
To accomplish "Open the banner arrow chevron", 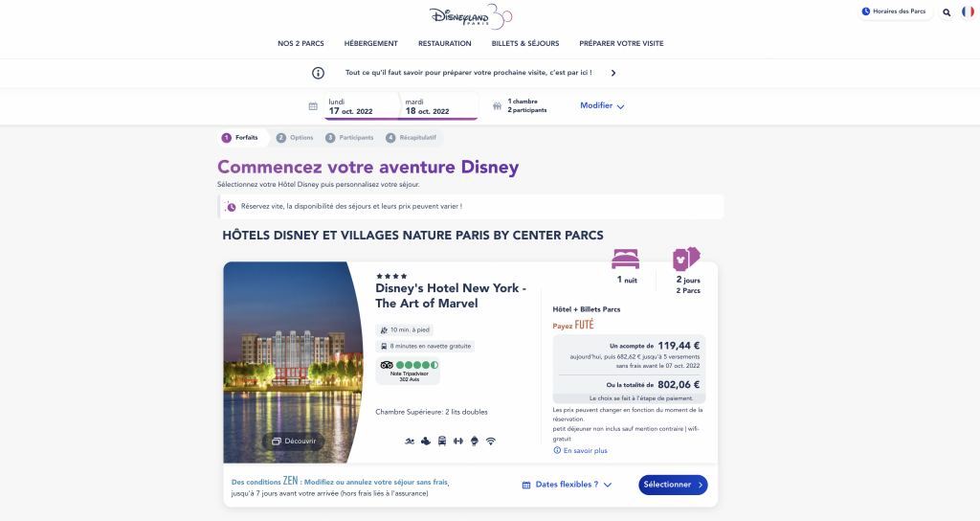I will [x=613, y=73].
